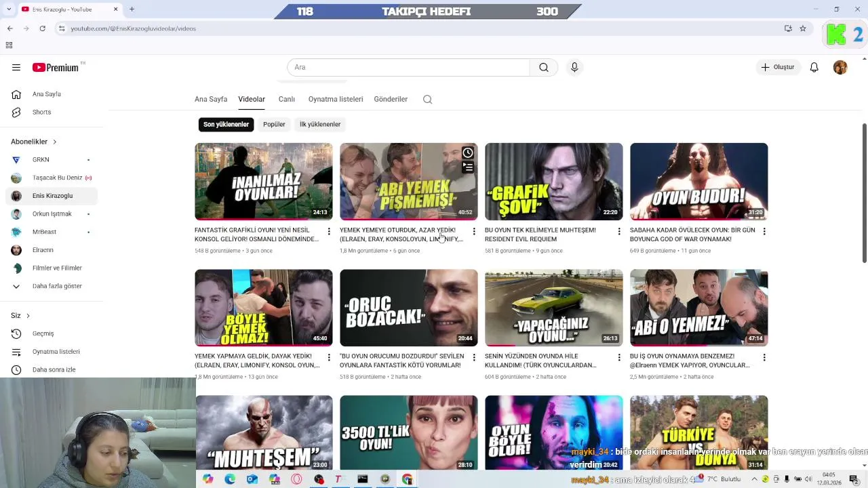Open Daha sonra izle list

52,369
